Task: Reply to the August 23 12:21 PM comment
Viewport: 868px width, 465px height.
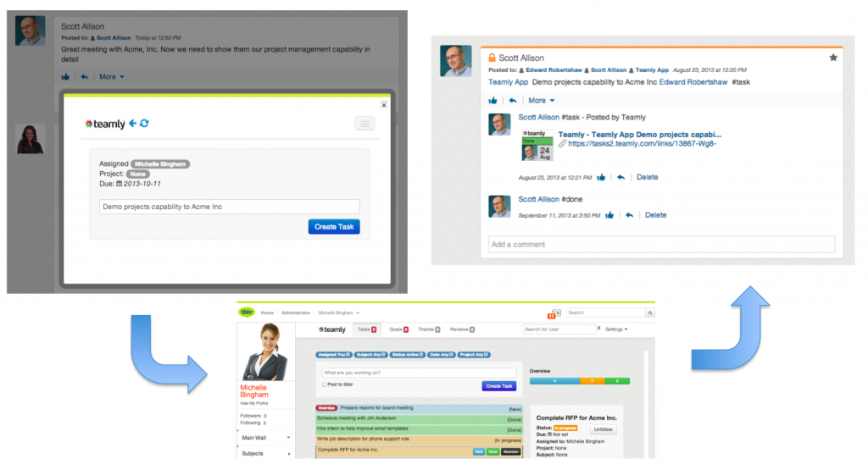Action: 620,178
